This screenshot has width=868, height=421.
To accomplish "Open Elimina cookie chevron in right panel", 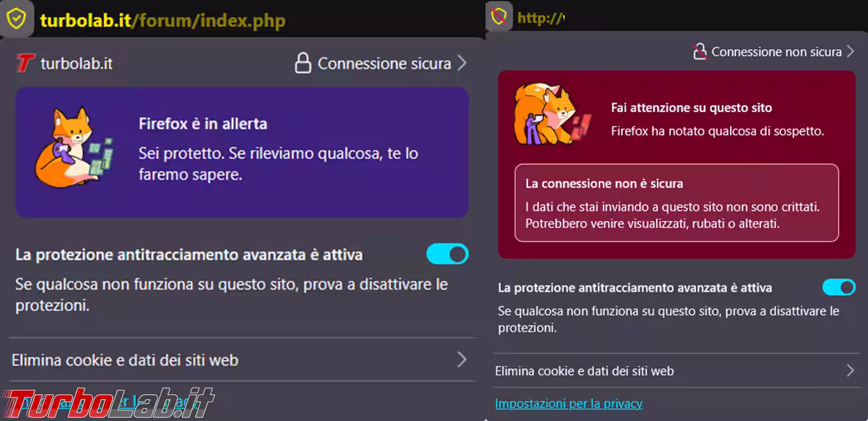I will click(850, 371).
